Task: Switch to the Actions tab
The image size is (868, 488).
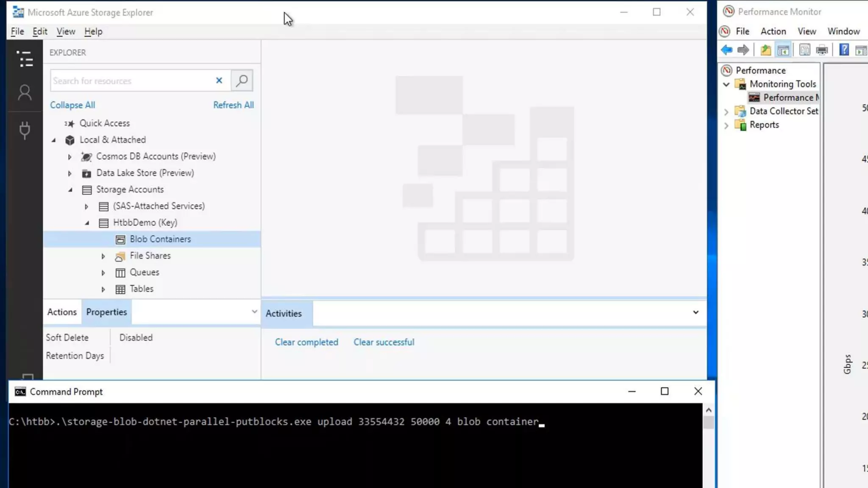Action: 62,312
